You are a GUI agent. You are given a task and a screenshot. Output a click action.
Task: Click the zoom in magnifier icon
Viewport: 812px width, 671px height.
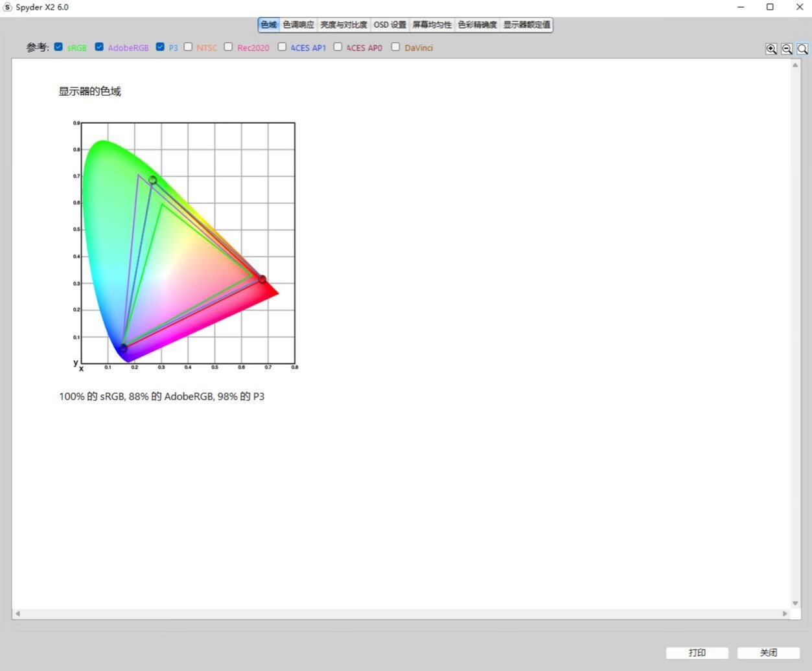(x=771, y=49)
